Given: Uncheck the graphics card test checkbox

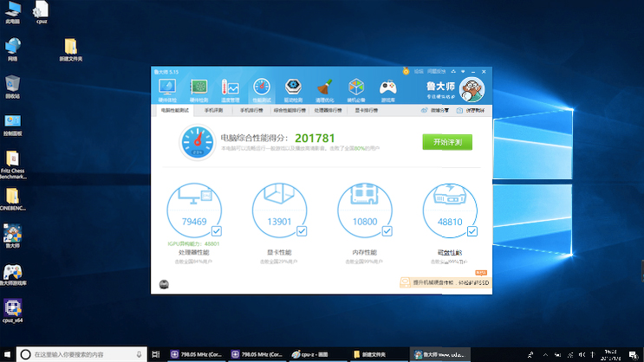Looking at the screenshot, I should point(302,231).
